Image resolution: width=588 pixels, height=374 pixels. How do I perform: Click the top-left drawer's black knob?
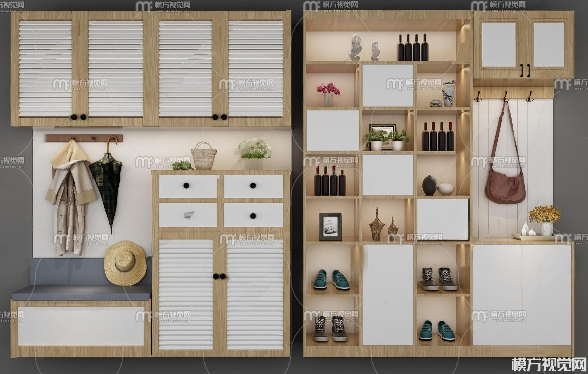(186, 185)
